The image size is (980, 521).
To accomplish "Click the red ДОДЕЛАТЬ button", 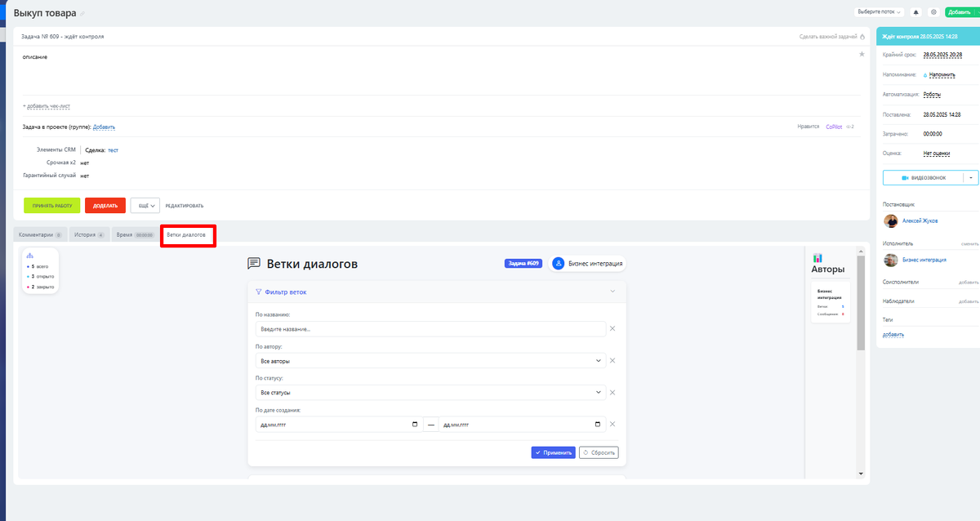I will point(105,205).
